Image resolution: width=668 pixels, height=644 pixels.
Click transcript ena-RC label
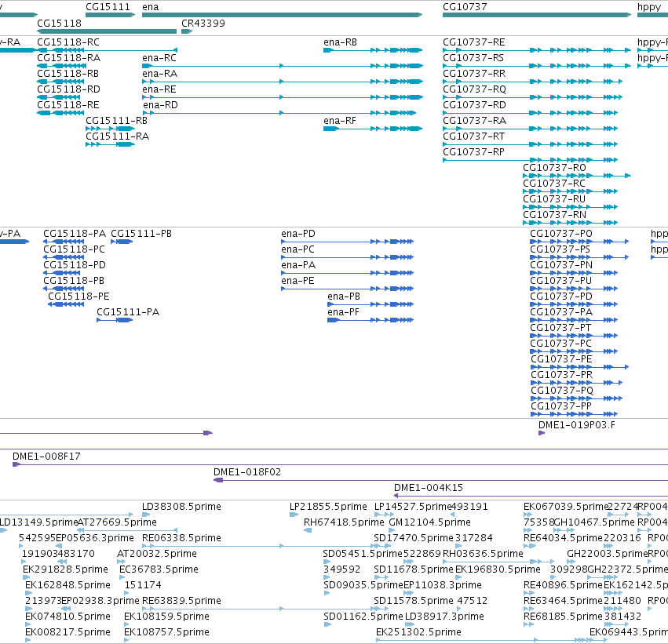[x=159, y=57]
